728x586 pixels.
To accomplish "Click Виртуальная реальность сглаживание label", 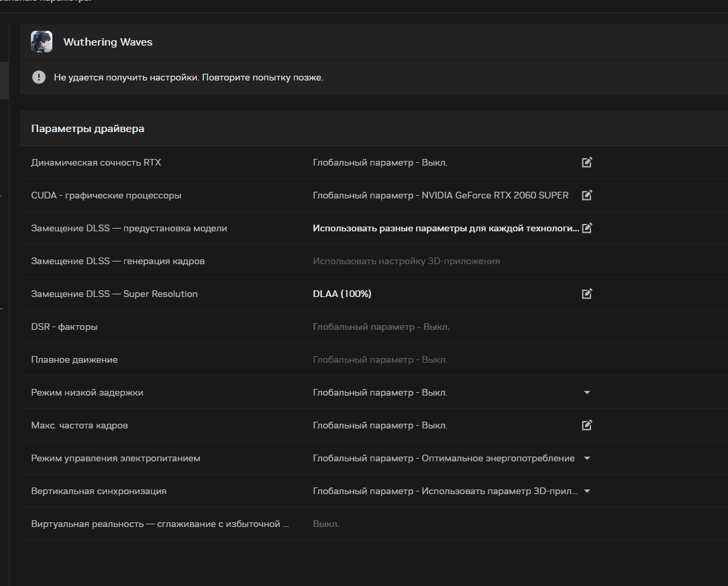I will click(x=160, y=524).
